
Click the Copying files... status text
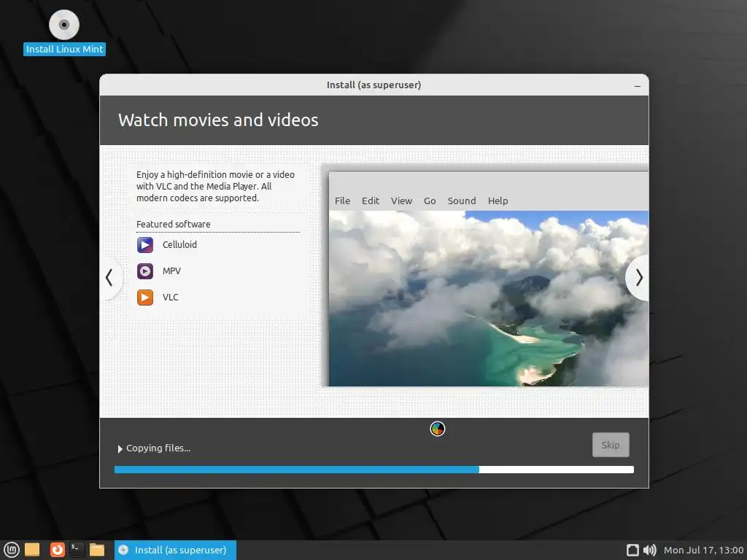158,448
